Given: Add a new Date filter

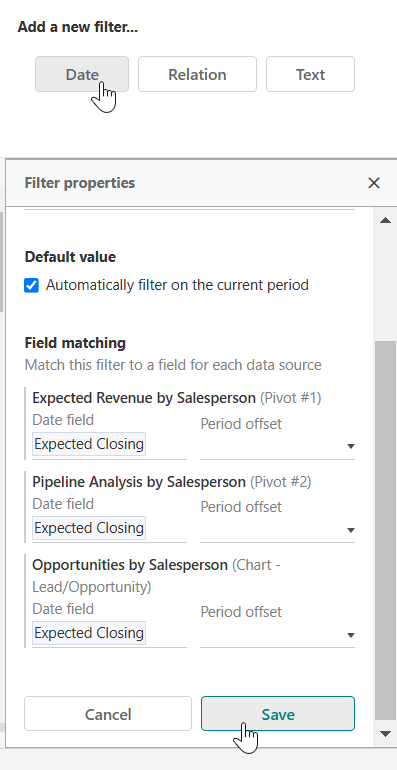Looking at the screenshot, I should click(82, 74).
